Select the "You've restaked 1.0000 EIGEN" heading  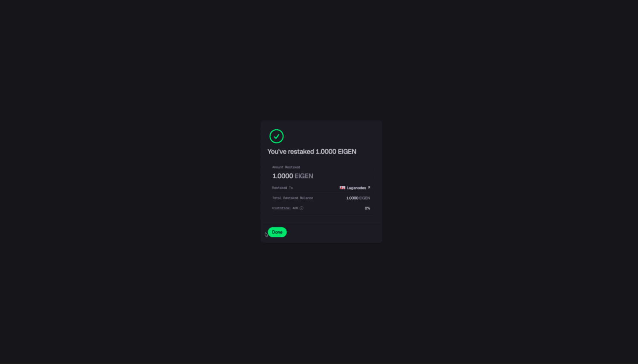click(312, 152)
